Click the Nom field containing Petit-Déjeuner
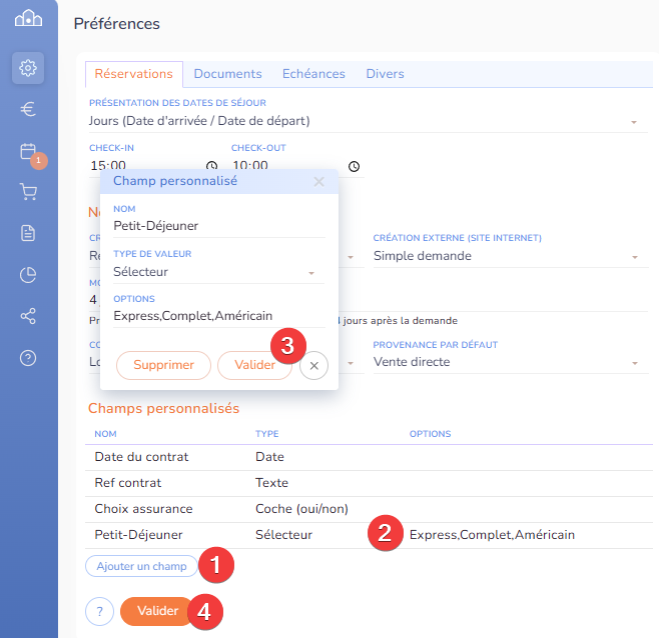Image resolution: width=659 pixels, height=638 pixels. coord(219,226)
